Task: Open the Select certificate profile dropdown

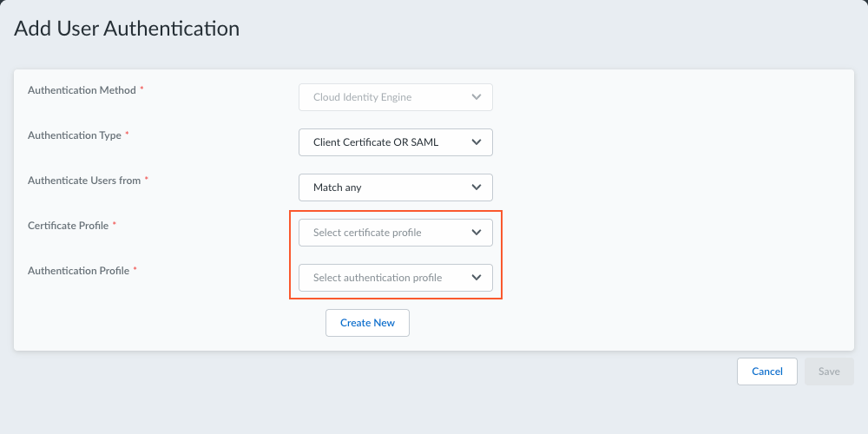Action: click(x=395, y=233)
